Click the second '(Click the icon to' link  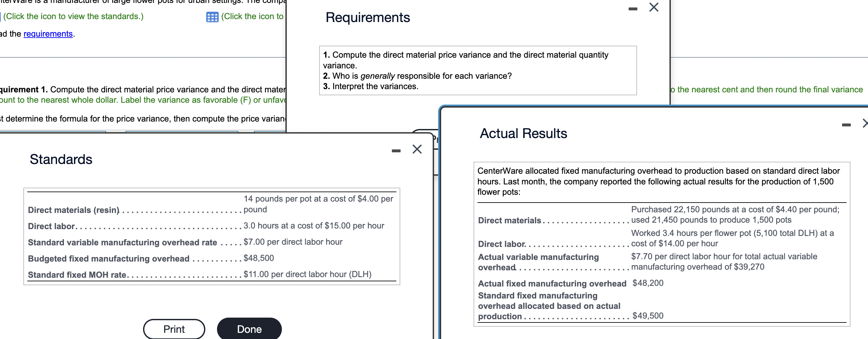[x=252, y=16]
